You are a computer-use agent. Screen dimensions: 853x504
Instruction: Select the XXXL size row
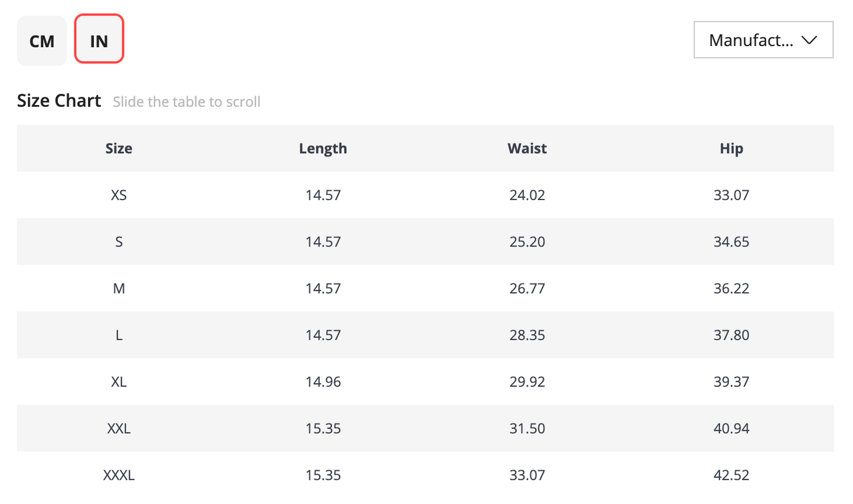coord(425,474)
